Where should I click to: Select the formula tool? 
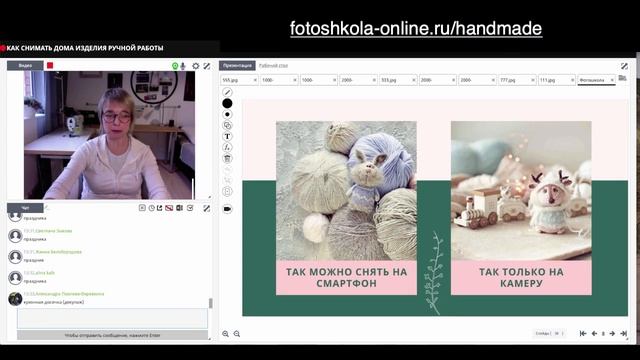pos(227,147)
